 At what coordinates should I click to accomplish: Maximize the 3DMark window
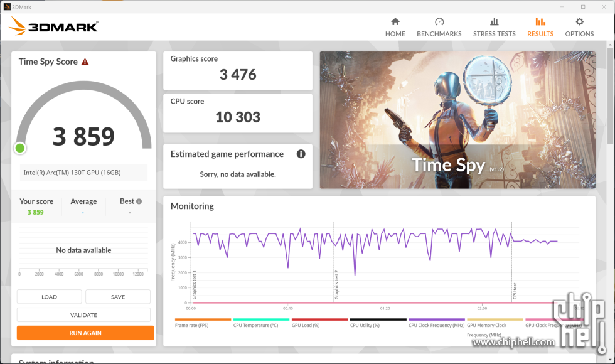point(583,7)
